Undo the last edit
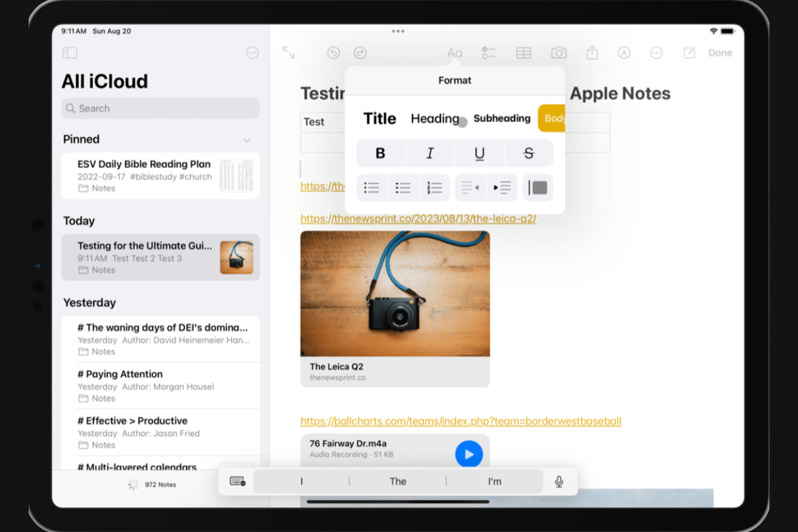The height and width of the screenshot is (532, 798). (x=334, y=53)
